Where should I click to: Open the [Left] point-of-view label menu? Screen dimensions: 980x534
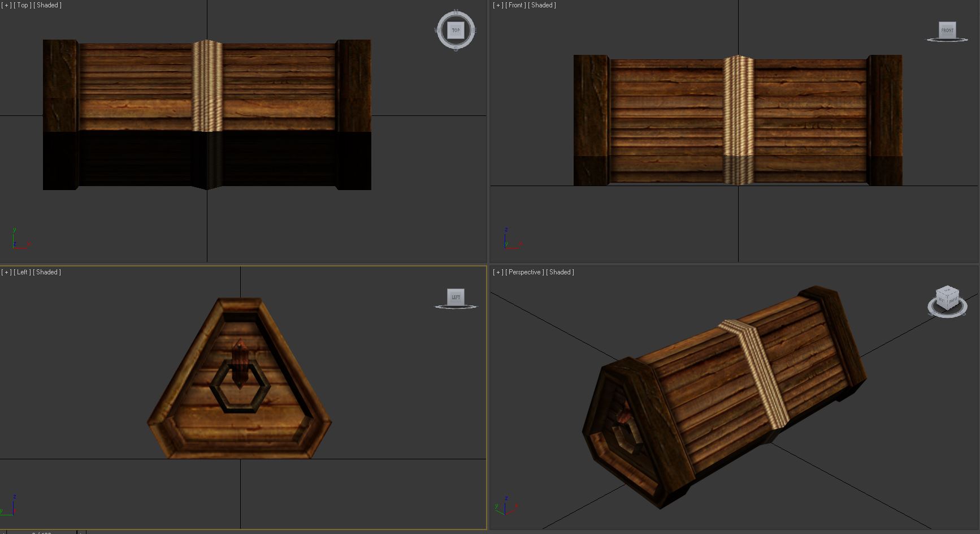pyautogui.click(x=23, y=272)
